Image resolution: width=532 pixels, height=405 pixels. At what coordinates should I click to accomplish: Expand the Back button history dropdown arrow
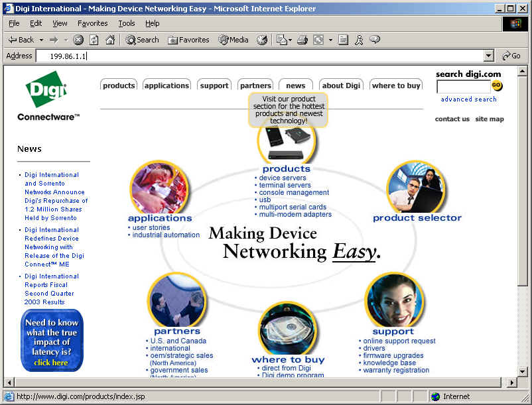[x=41, y=40]
